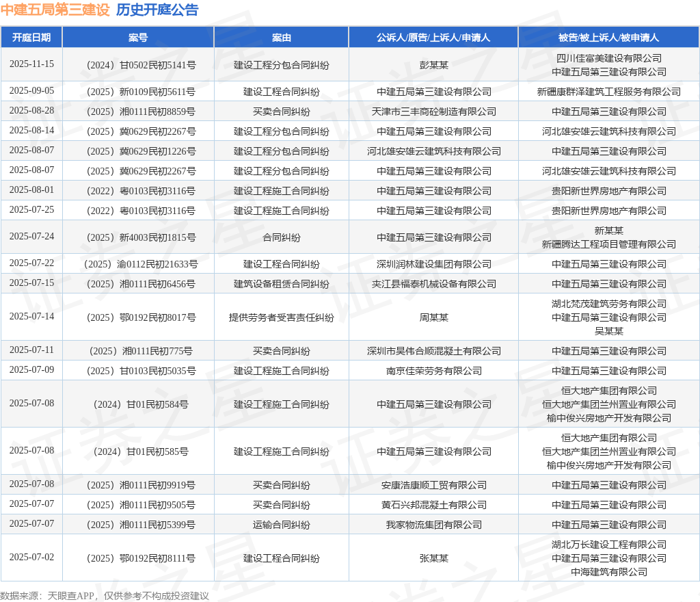Click defendant 新某某

click(x=608, y=231)
